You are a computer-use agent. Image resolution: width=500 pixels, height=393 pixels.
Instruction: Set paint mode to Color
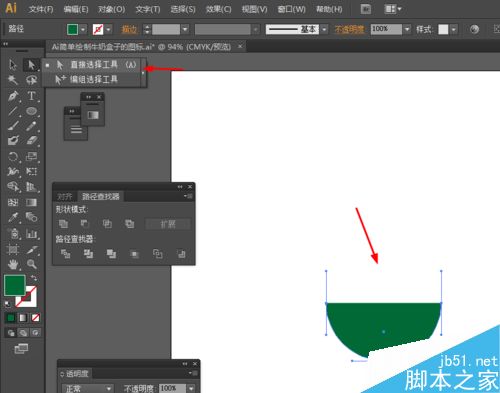click(11, 318)
